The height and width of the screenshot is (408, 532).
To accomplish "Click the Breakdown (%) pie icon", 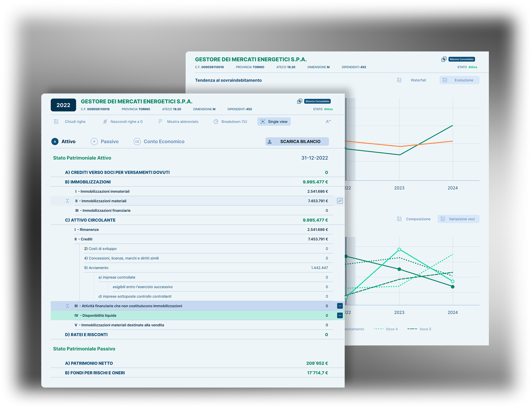I will (x=216, y=122).
